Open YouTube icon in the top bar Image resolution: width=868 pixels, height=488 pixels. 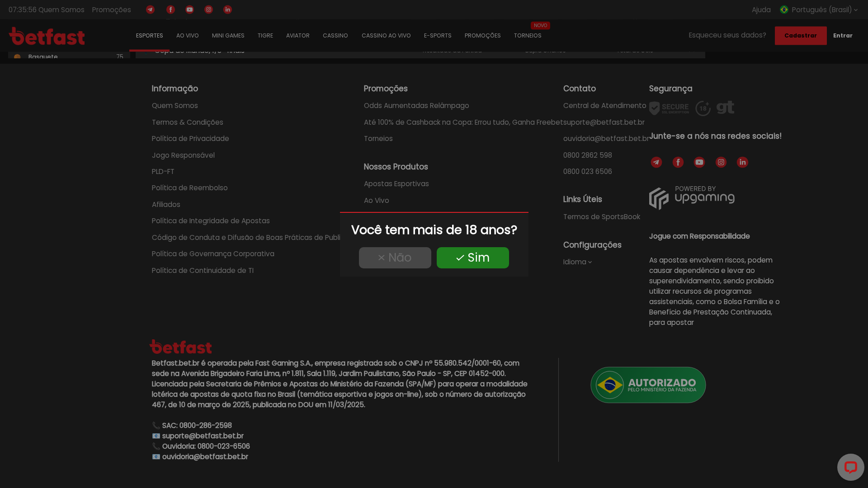[189, 9]
